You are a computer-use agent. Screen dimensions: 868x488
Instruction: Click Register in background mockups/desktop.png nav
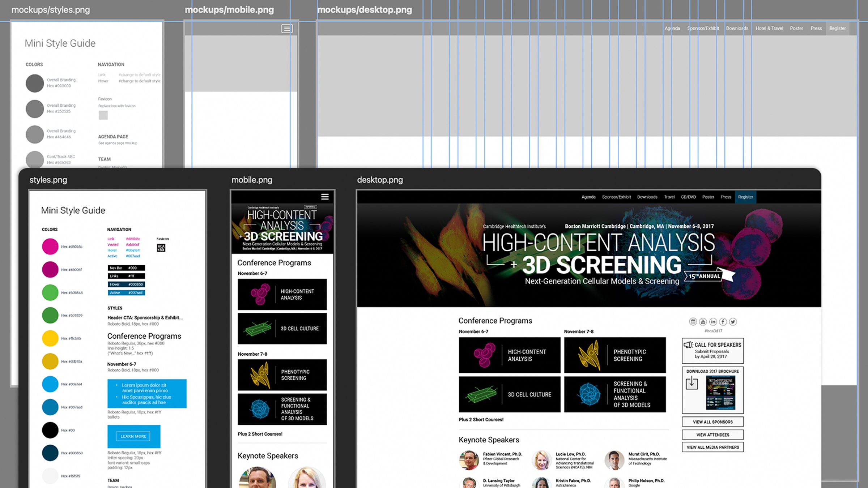click(x=837, y=28)
